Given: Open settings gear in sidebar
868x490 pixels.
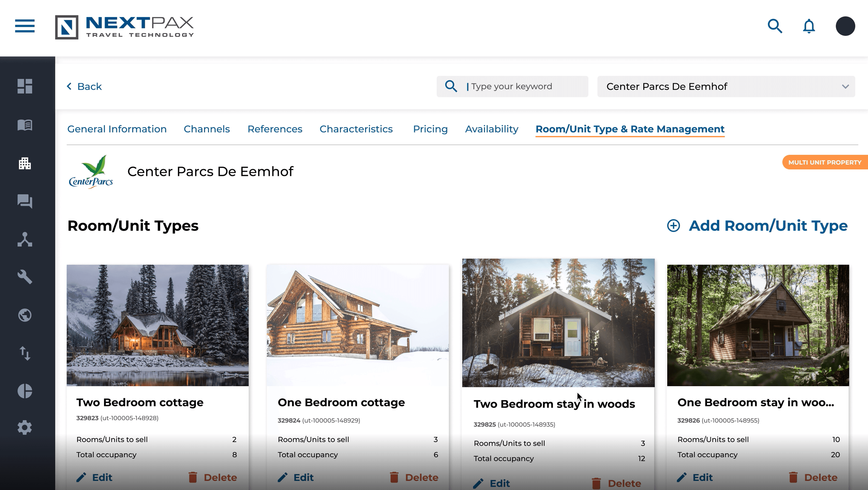Looking at the screenshot, I should pos(24,428).
